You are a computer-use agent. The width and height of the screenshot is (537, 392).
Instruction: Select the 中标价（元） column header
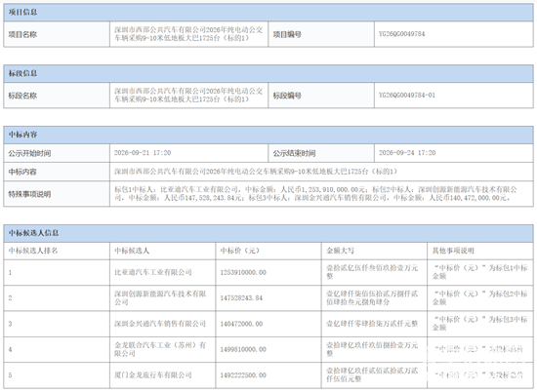(x=268, y=251)
